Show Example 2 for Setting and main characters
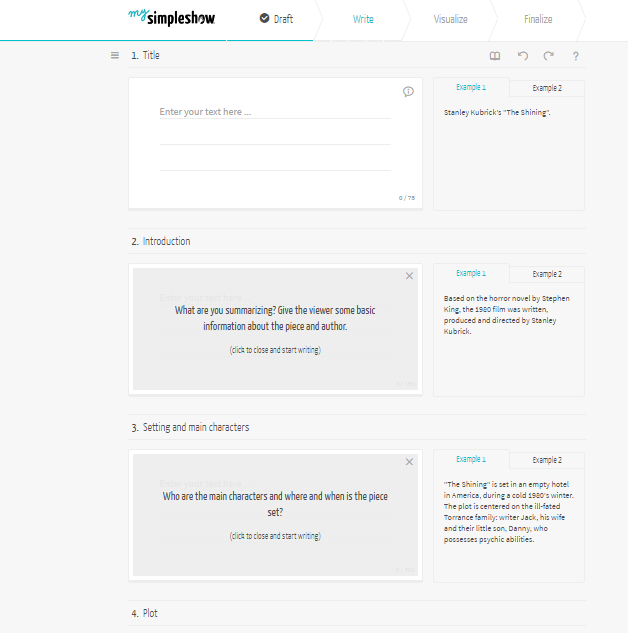This screenshot has height=633, width=628. pyautogui.click(x=546, y=460)
